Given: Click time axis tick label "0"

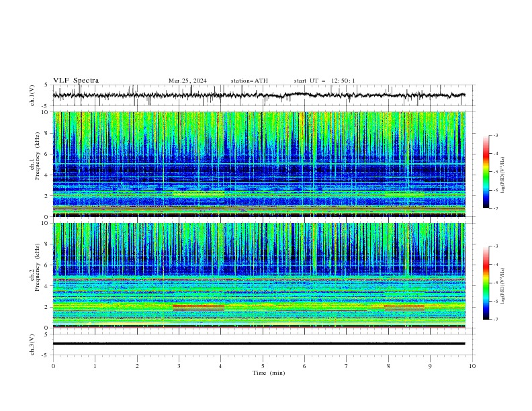Looking at the screenshot, I should pos(53,366).
